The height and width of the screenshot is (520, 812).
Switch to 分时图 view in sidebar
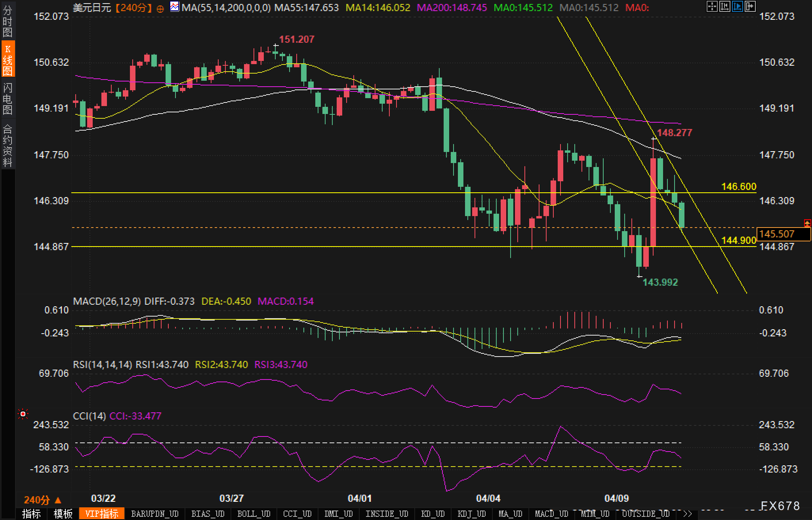point(8,21)
